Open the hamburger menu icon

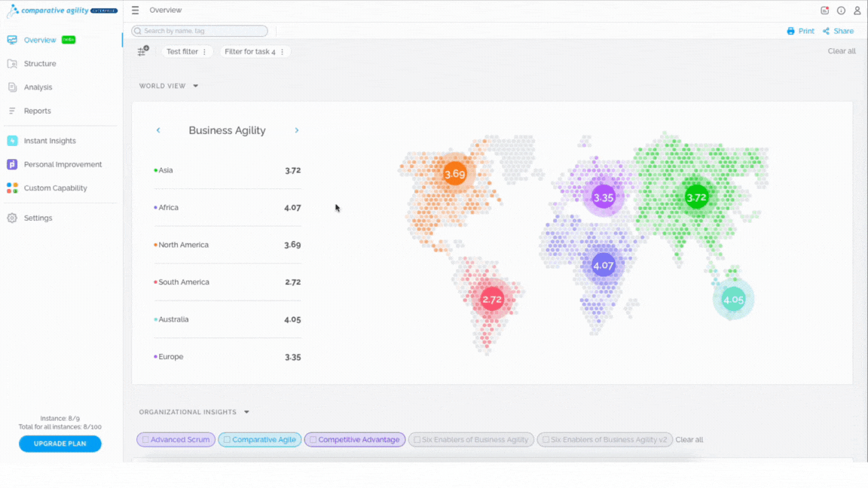(x=135, y=11)
